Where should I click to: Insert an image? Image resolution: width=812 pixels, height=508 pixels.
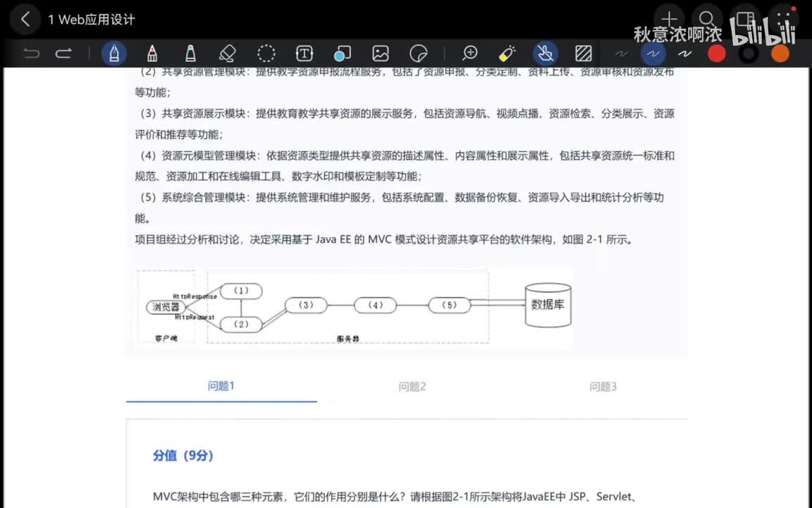381,54
